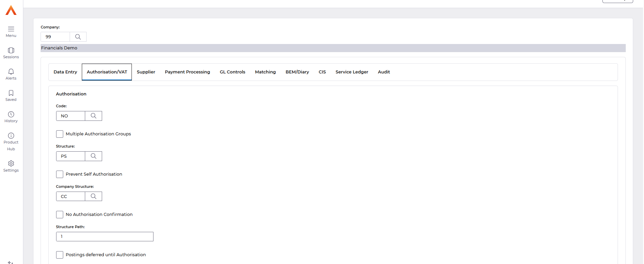
Task: Edit the Company Structure field
Action: tap(71, 197)
